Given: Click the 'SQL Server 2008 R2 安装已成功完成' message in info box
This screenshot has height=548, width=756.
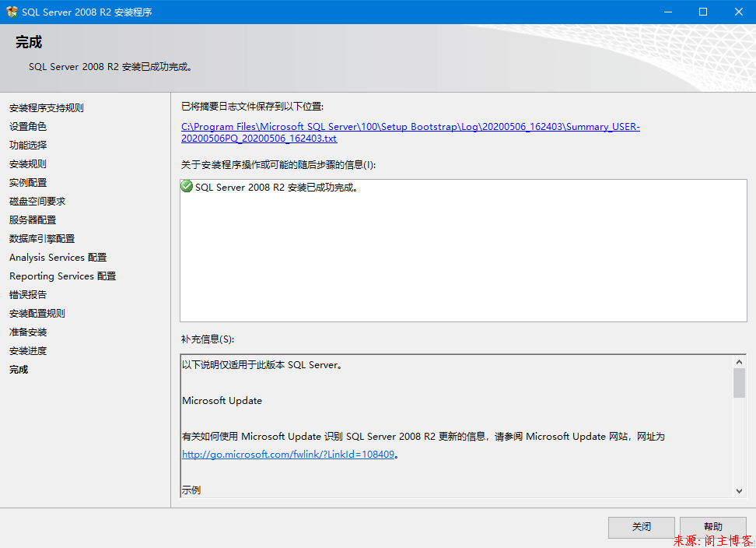Looking at the screenshot, I should [276, 187].
